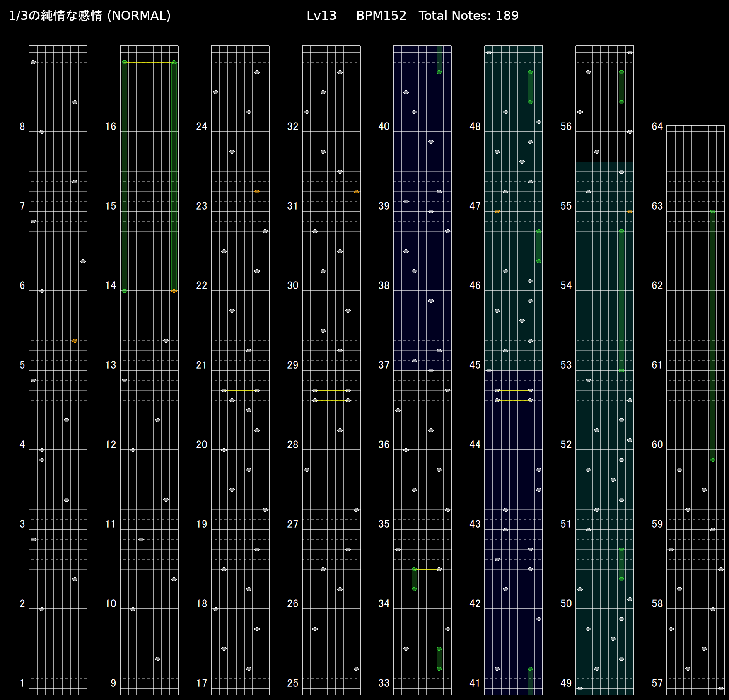Select measure number 1 label
Screen dimensions: 729x700
22,683
